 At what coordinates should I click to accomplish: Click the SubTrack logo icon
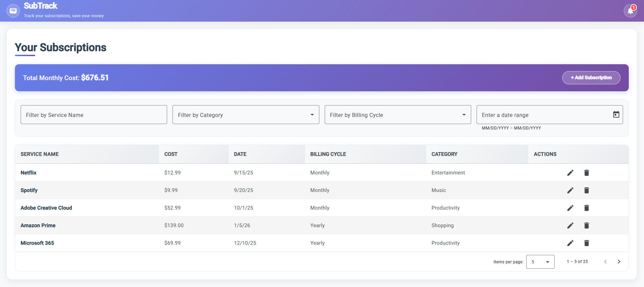click(x=13, y=11)
